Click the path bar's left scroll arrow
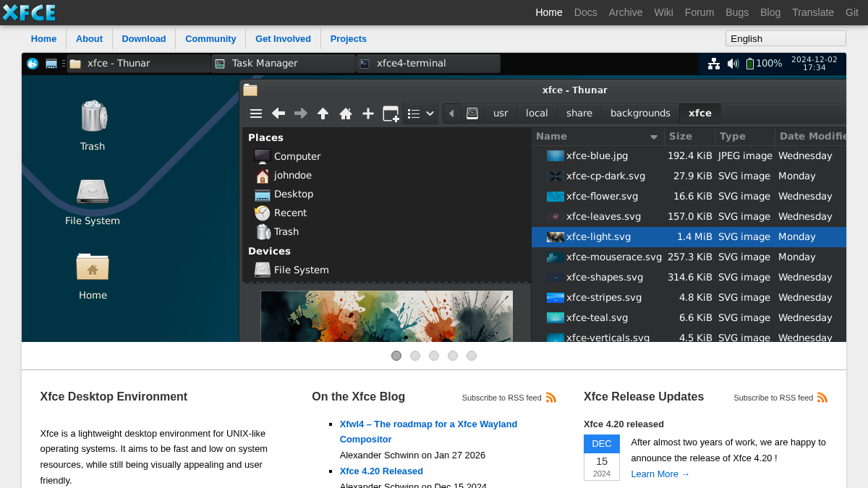This screenshot has width=868, height=488. tap(451, 114)
